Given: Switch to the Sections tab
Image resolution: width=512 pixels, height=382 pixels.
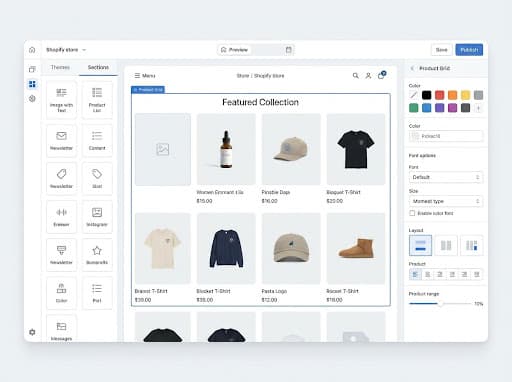Looking at the screenshot, I should point(98,67).
